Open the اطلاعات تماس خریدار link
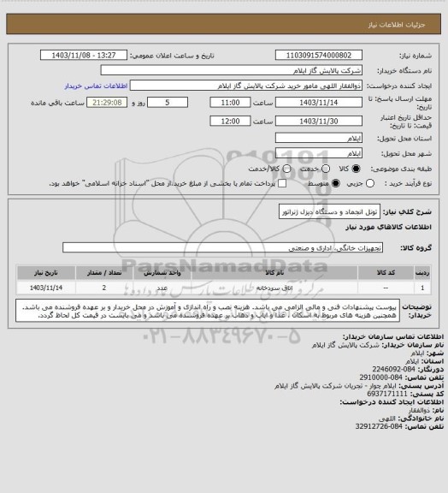 pos(96,86)
